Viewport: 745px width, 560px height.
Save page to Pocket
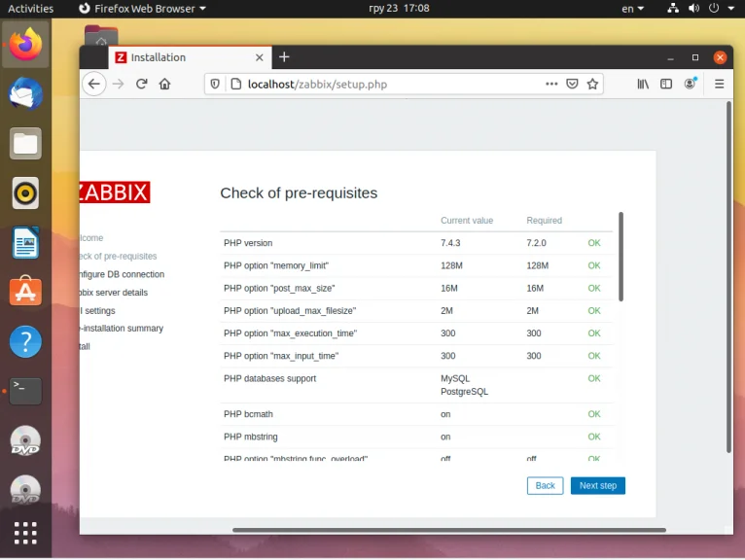pos(572,84)
